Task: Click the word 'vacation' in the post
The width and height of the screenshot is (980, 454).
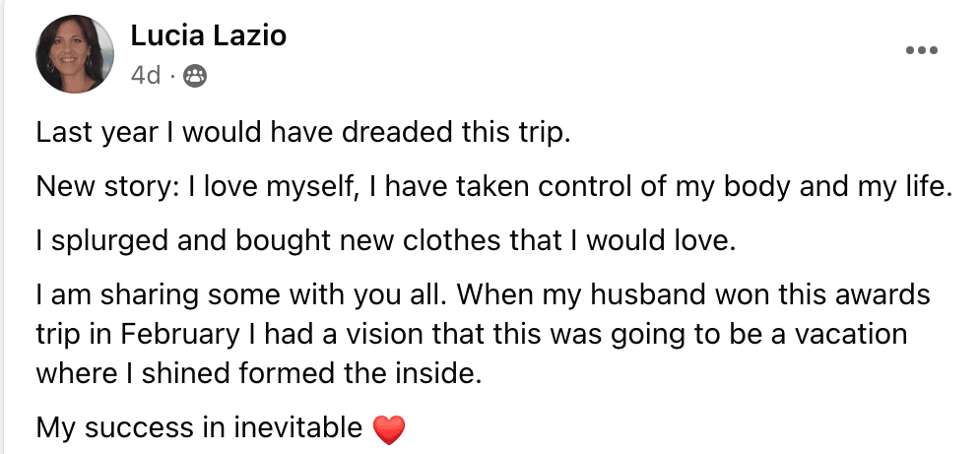Action: coord(854,335)
